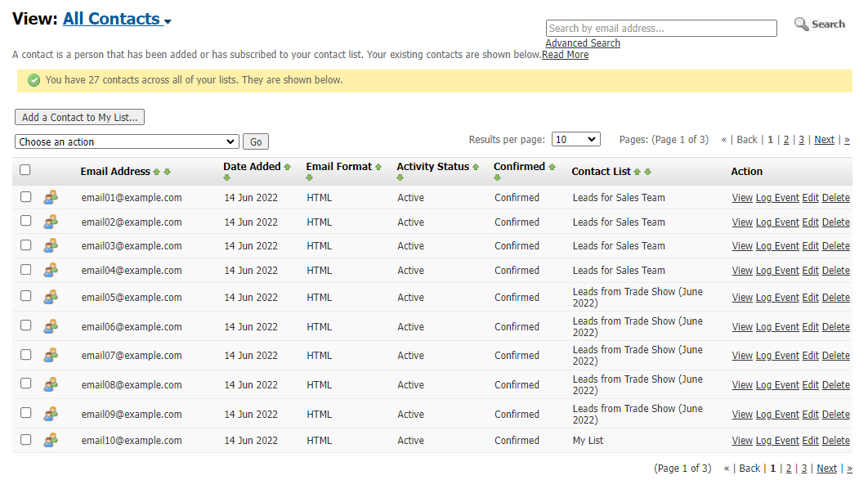
Task: View the email01@example.com contact
Action: 742,198
